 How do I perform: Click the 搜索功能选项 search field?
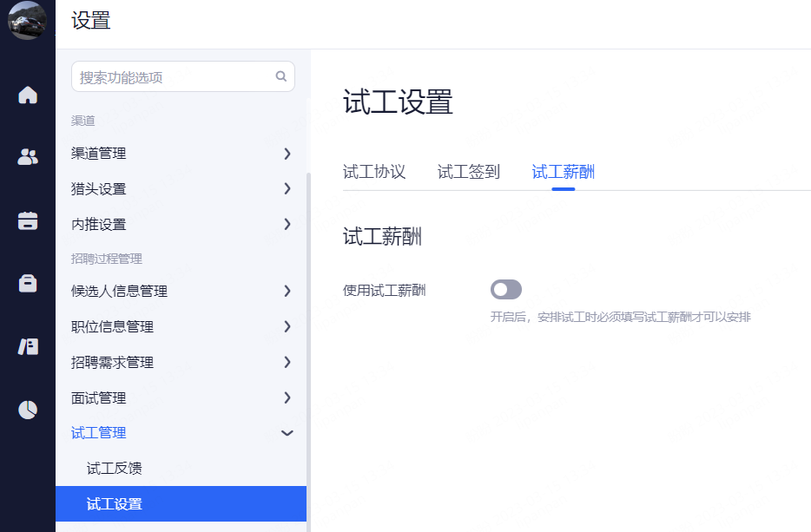[174, 77]
